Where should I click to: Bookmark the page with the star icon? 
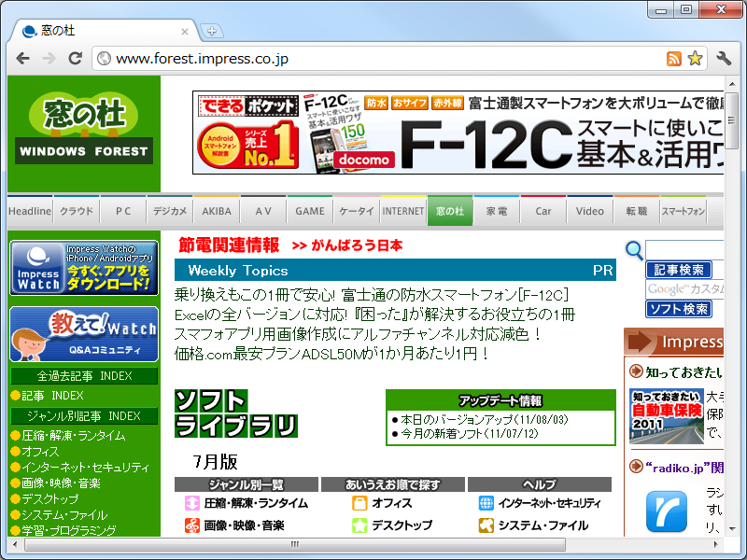(695, 58)
